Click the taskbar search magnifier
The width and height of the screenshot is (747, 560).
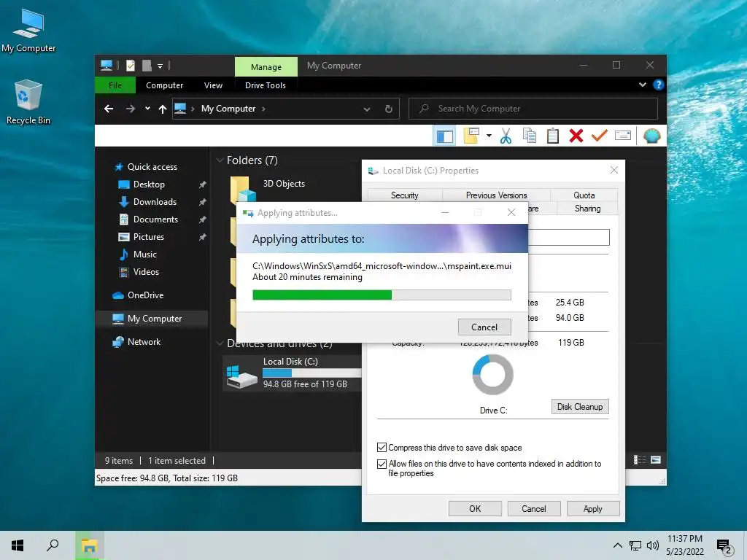coord(53,545)
